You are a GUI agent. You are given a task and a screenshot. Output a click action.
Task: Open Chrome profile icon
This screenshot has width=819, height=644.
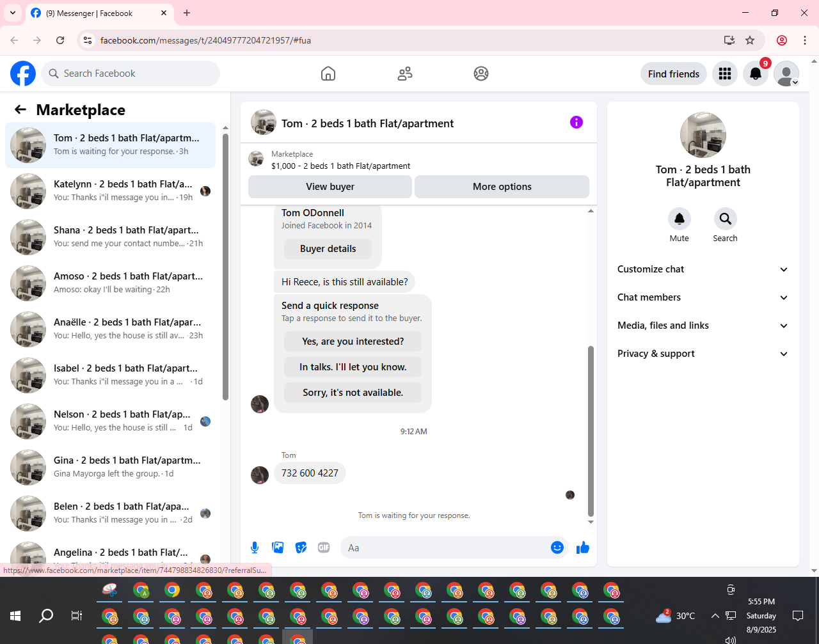[782, 40]
